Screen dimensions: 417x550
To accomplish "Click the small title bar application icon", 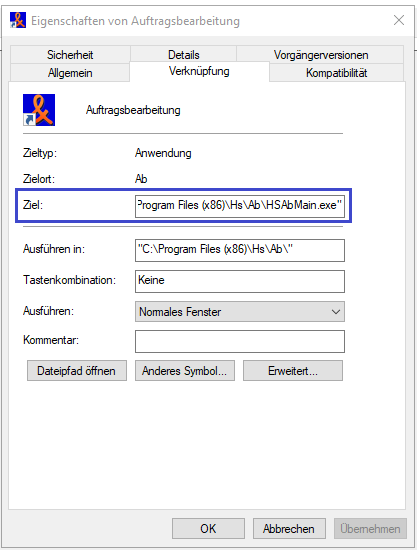I will tap(18, 20).
